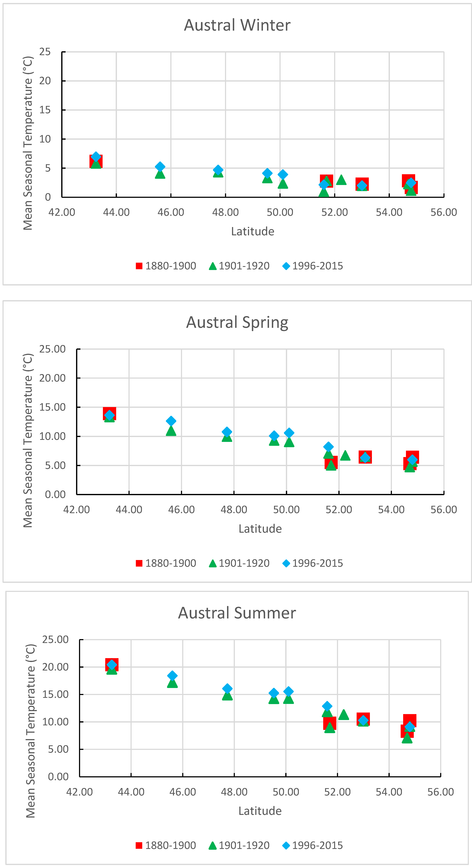Viewport: 472px width, 868px height.
Task: Select green triangle legend marker in Austral Summer
Action: click(x=213, y=846)
